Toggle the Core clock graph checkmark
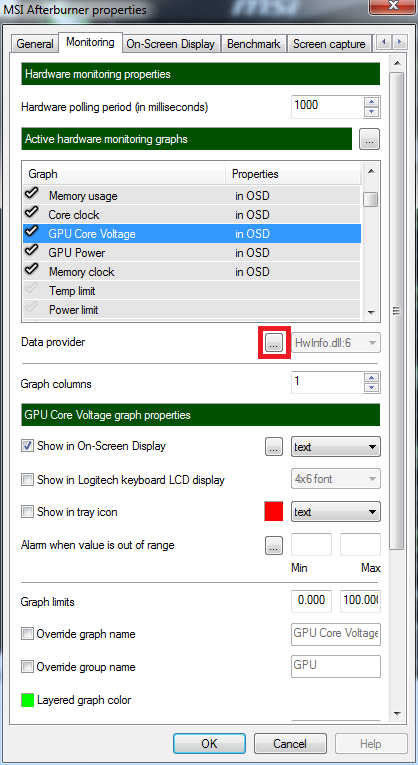Image resolution: width=418 pixels, height=765 pixels. tap(32, 213)
